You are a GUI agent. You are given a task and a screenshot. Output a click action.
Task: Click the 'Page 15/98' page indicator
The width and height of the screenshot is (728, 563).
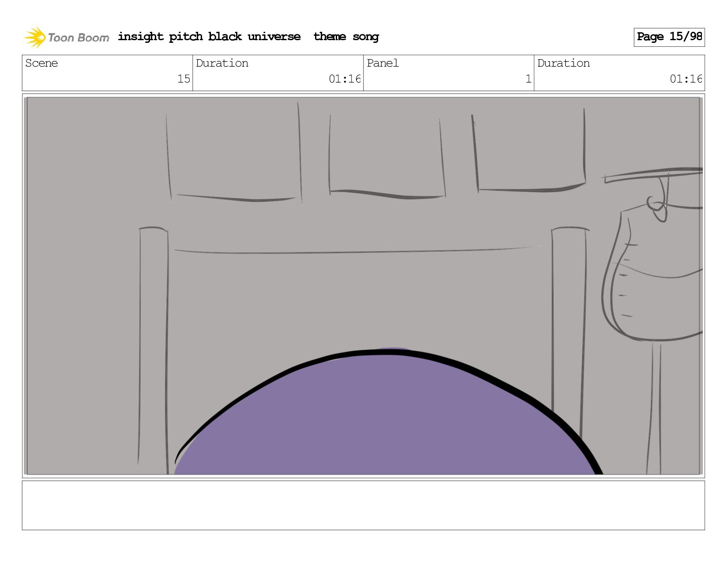[x=669, y=37]
